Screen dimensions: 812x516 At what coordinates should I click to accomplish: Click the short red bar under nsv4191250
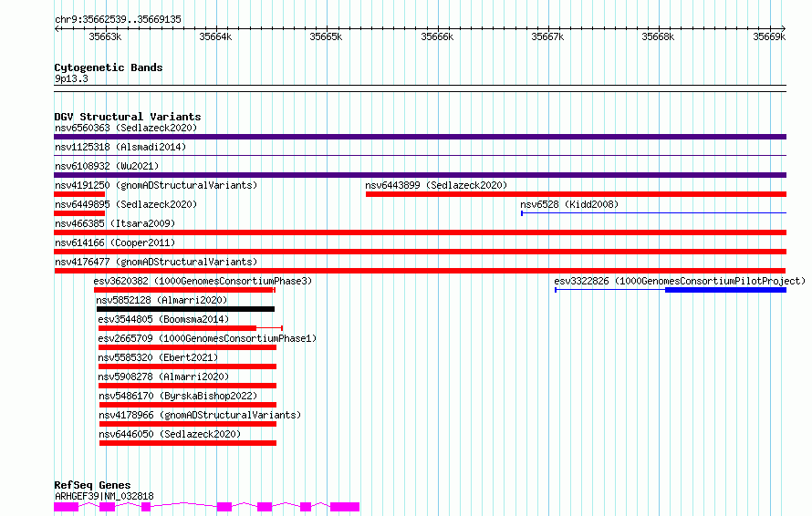pyautogui.click(x=79, y=194)
